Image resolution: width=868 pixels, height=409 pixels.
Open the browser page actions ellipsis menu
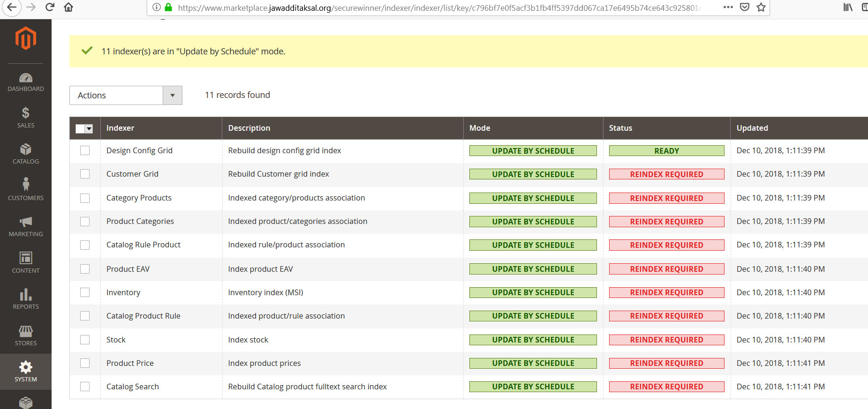pyautogui.click(x=728, y=7)
